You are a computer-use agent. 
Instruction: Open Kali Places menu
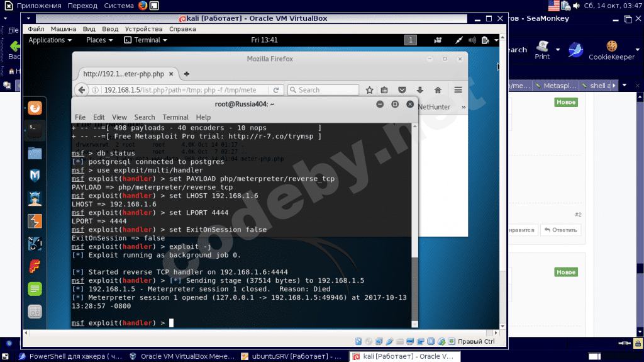99,40
